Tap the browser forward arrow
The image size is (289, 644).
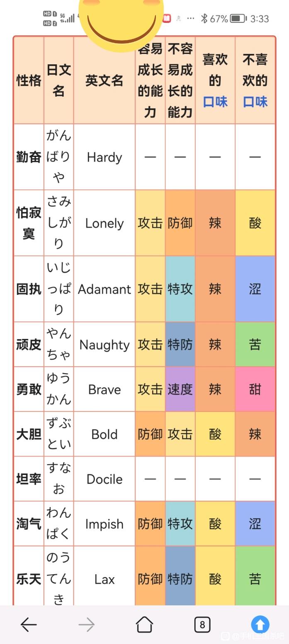pyautogui.click(x=86, y=624)
